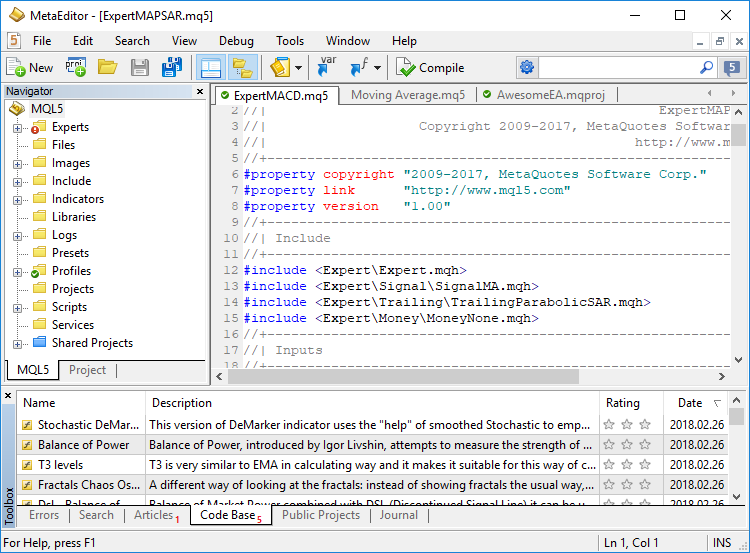Open the Journal tab
This screenshot has width=750, height=553.
pyautogui.click(x=399, y=515)
